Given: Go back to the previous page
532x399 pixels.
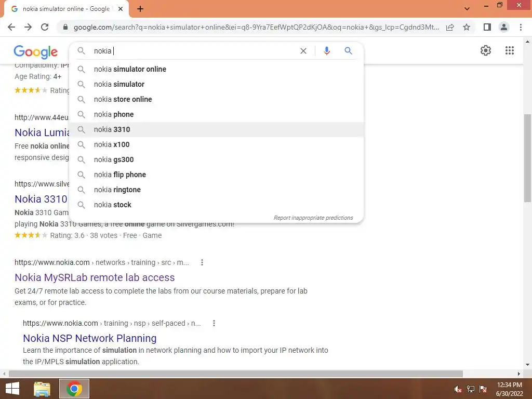Looking at the screenshot, I should pos(11,27).
